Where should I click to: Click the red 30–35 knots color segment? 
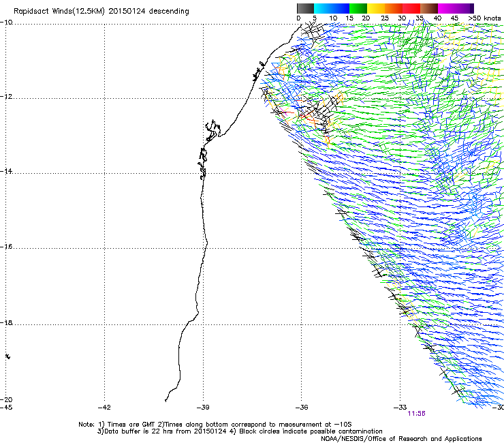[x=411, y=8]
